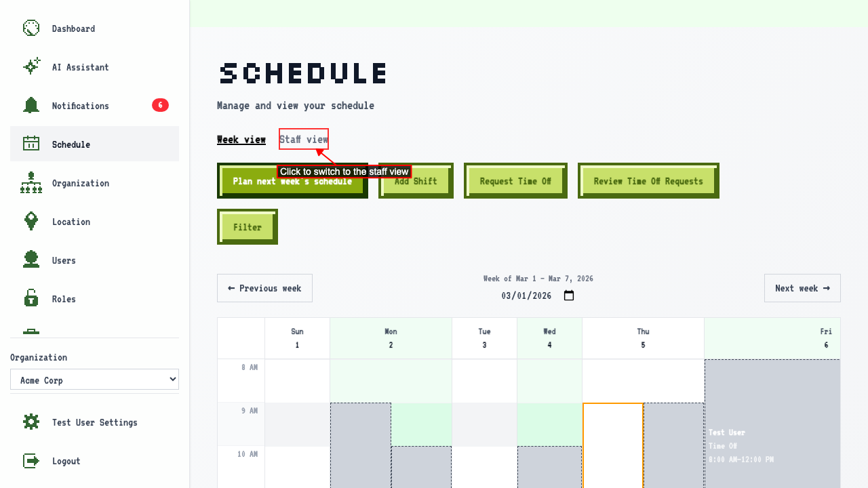Switch to the Staff view tab
The width and height of the screenshot is (868, 488).
(x=304, y=140)
